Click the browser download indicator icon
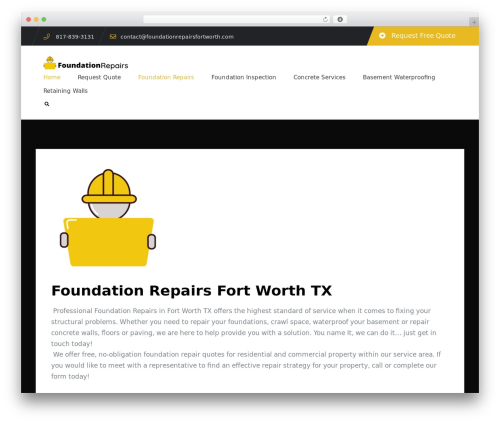The height and width of the screenshot is (423, 500). (x=340, y=19)
